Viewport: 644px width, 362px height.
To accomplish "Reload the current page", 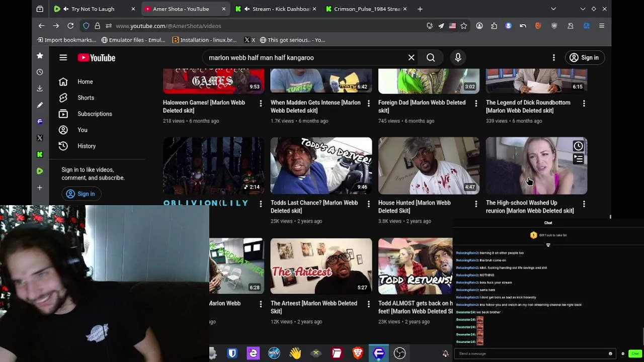I will pos(70,26).
